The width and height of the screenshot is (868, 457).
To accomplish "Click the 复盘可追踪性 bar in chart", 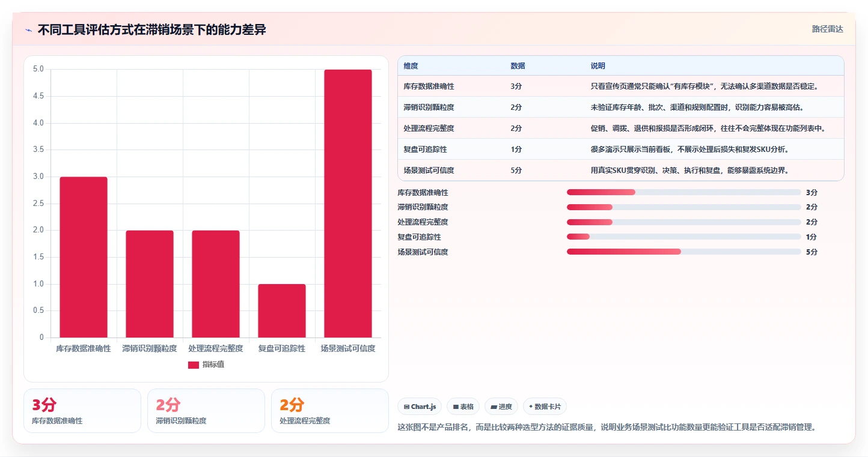I will [282, 310].
